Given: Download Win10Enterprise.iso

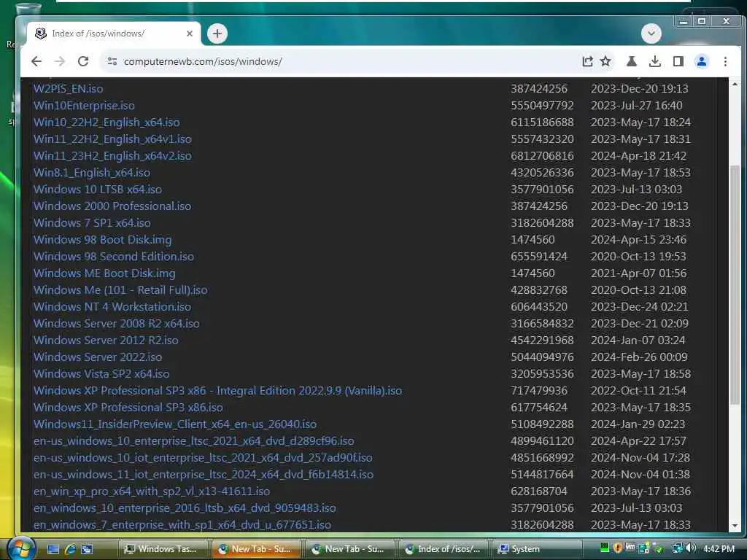Looking at the screenshot, I should pos(84,105).
